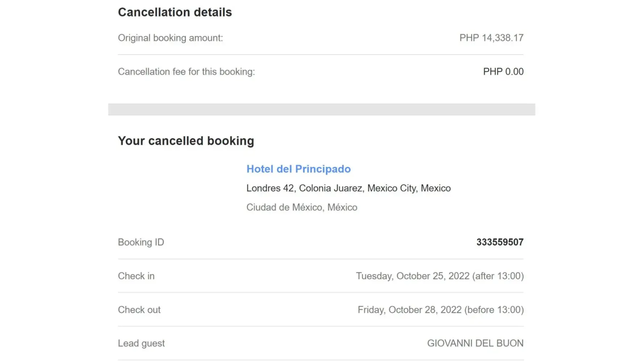Open the Hotel del Principado link
The image size is (644, 362).
[298, 169]
